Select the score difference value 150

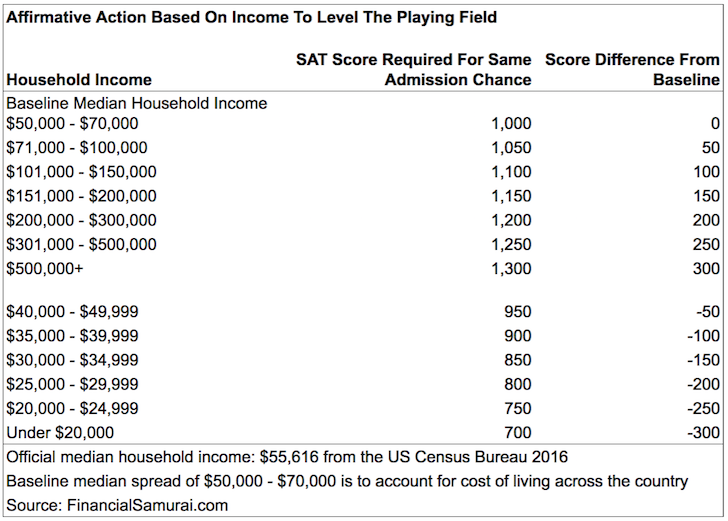706,196
